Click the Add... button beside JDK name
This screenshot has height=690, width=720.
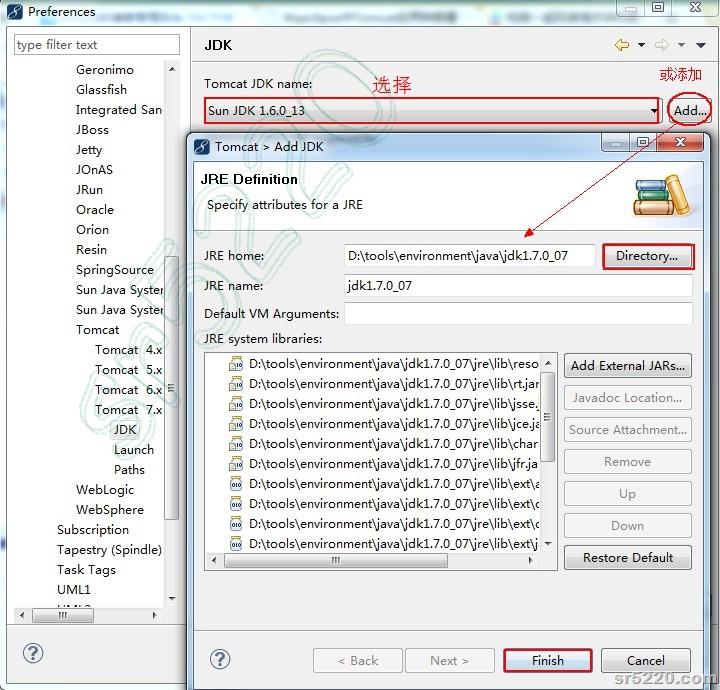(x=689, y=111)
